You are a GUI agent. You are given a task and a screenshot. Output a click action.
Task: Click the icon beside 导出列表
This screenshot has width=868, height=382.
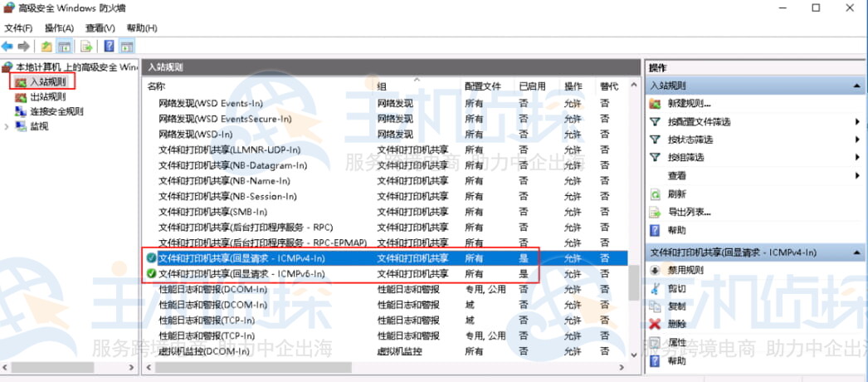click(x=656, y=212)
